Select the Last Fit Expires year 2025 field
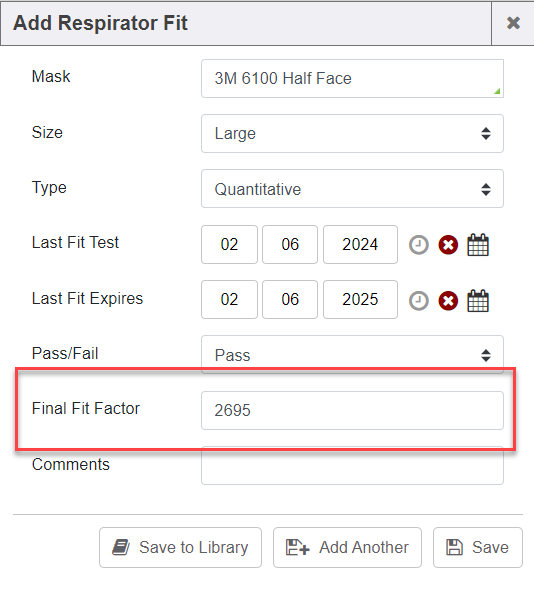534x591 pixels. click(360, 299)
